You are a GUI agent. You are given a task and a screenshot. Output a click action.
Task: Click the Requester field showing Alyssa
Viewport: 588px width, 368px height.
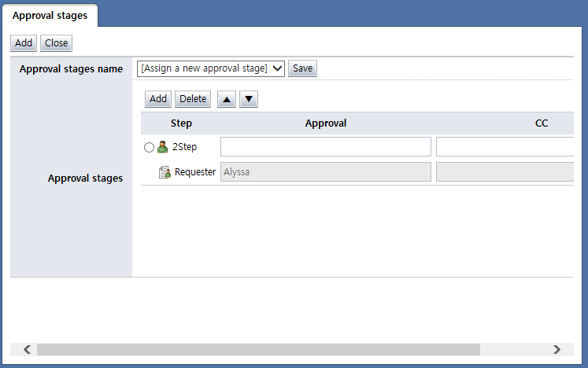[325, 171]
